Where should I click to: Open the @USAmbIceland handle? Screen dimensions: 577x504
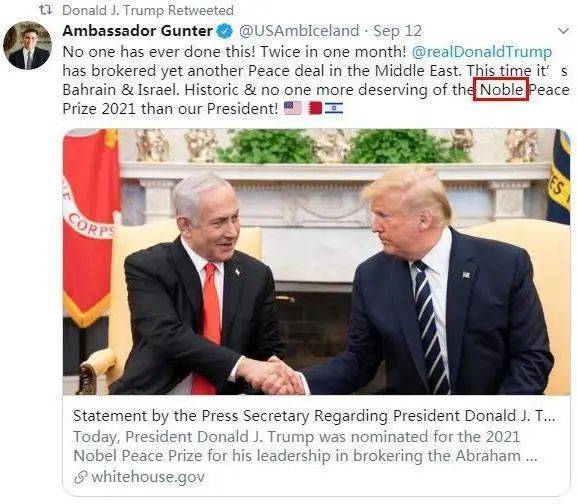click(x=299, y=31)
